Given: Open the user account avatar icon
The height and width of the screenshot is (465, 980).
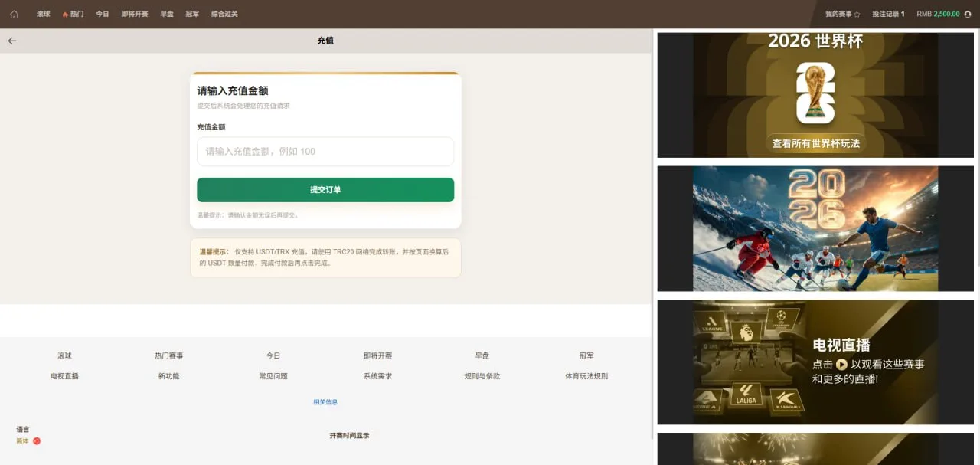Looking at the screenshot, I should pos(967,14).
